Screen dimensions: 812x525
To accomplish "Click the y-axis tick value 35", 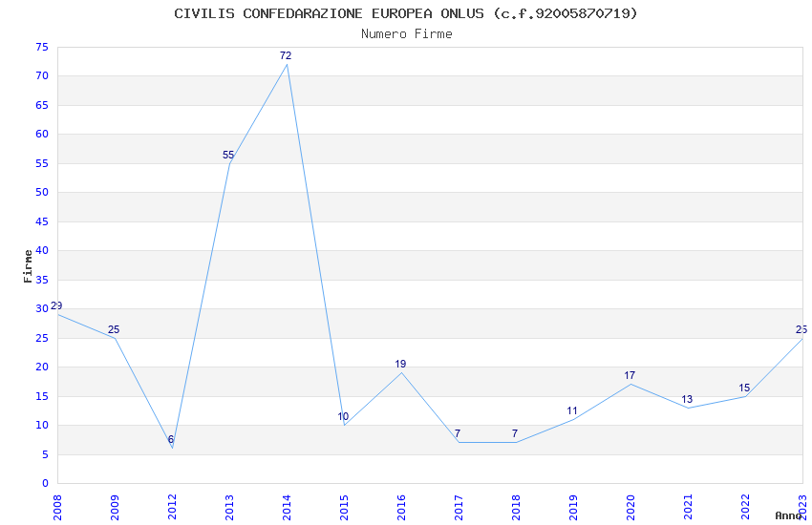I will tap(42, 280).
